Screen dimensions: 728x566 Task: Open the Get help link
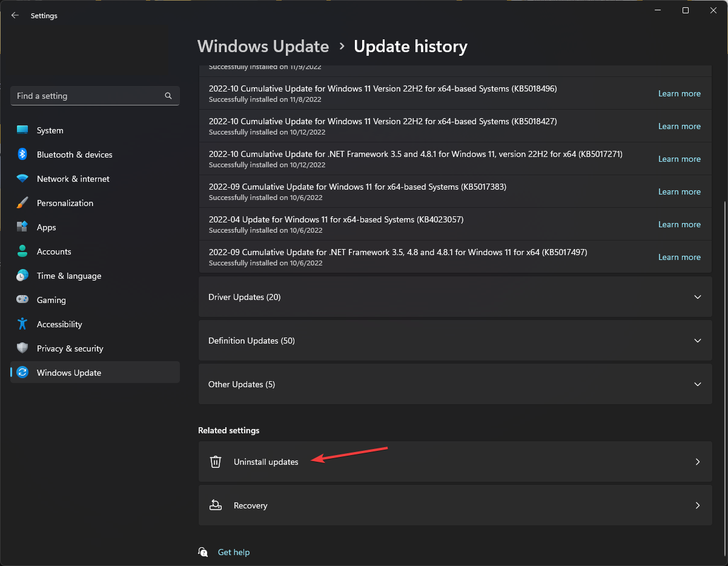click(234, 552)
